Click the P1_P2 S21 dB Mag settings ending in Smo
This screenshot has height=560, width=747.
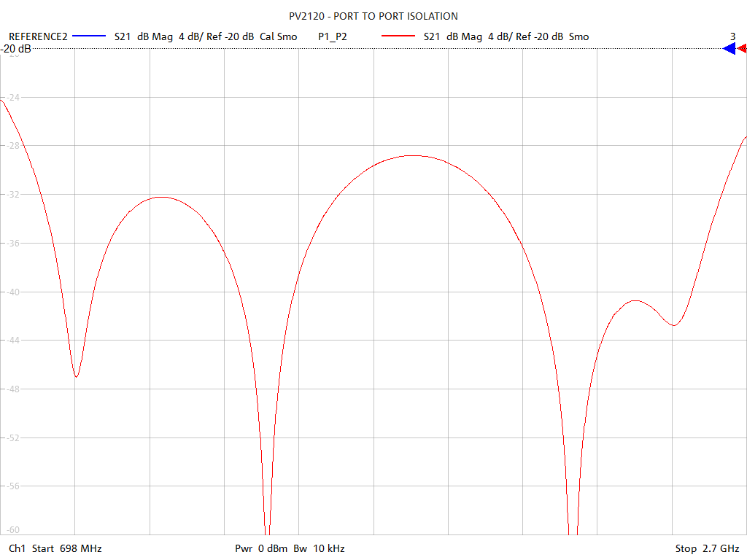coord(506,36)
